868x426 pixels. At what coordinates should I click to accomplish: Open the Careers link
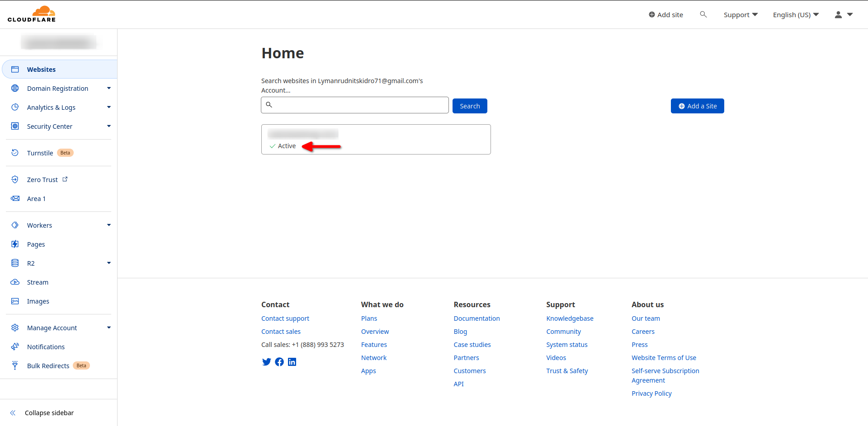tap(643, 332)
